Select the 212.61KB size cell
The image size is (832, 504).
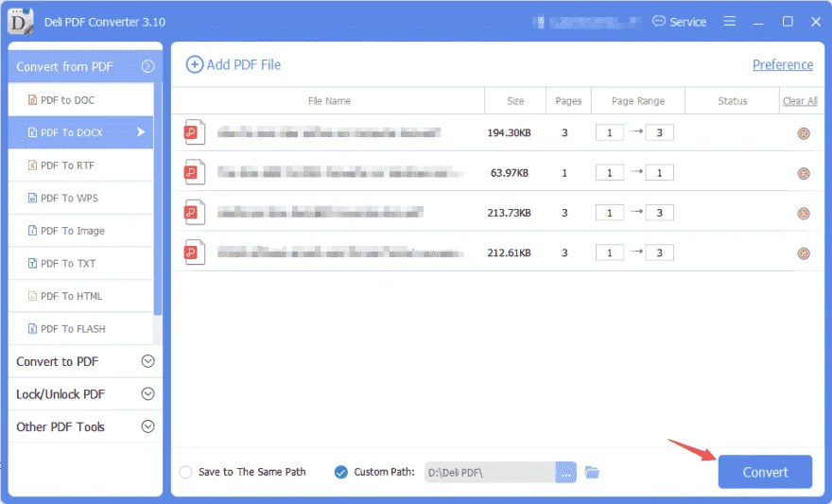[x=510, y=253]
